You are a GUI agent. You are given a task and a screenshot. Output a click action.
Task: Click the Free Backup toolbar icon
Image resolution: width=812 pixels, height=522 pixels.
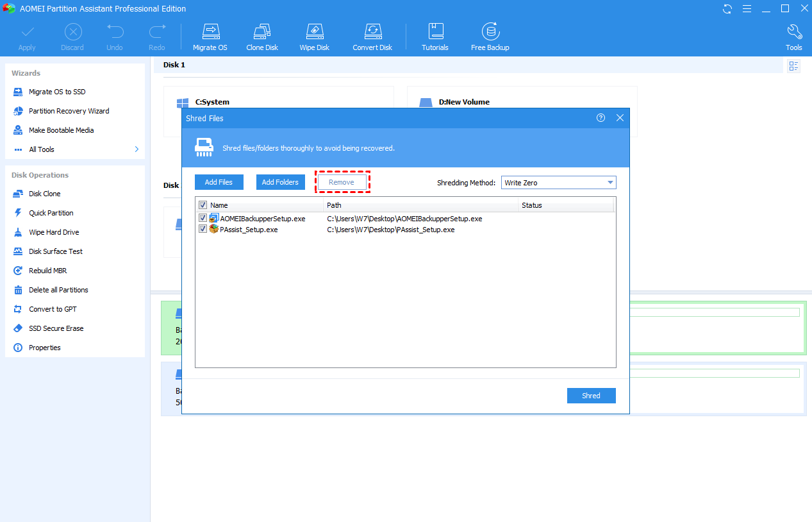pos(490,36)
